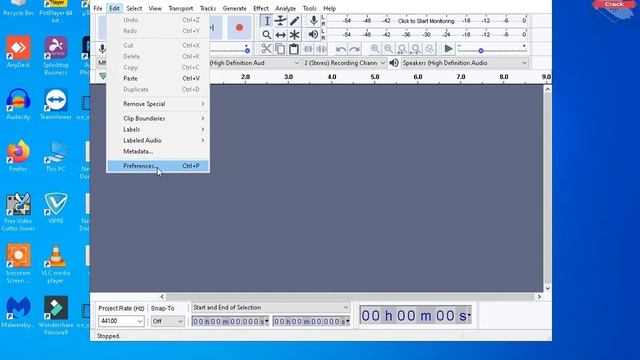Open the VLC media player desktop shortcut
This screenshot has height=360, width=640.
(x=56, y=263)
